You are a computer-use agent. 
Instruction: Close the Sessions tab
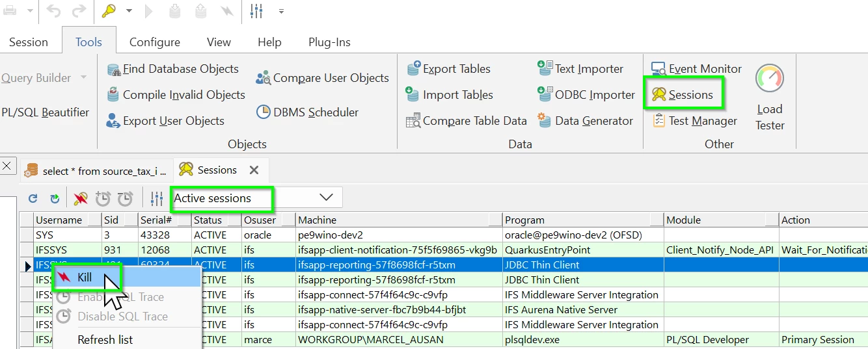(x=254, y=170)
